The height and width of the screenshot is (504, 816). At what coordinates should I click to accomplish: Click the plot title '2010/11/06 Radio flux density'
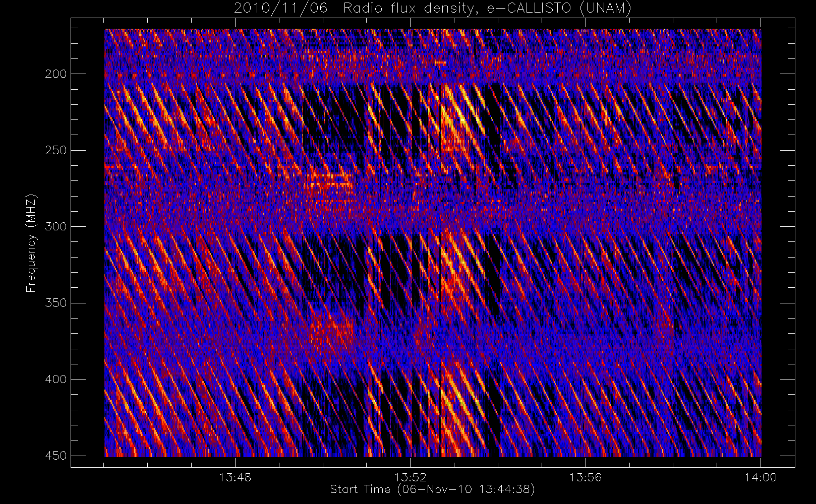point(433,8)
